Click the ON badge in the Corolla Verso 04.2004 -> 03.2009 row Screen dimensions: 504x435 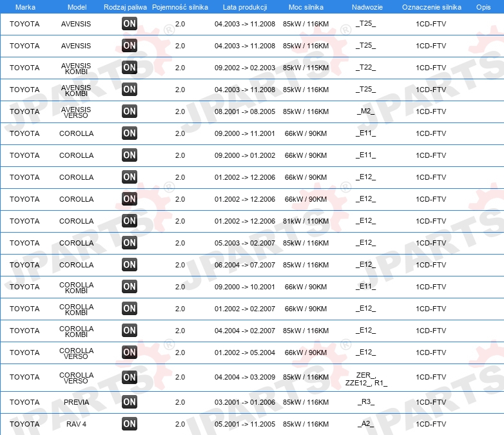click(x=130, y=377)
